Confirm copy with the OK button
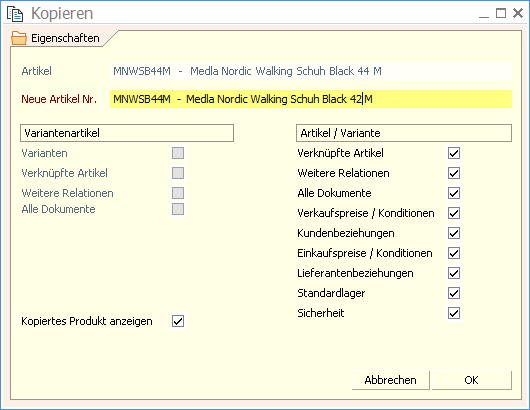530x410 pixels. tap(472, 380)
